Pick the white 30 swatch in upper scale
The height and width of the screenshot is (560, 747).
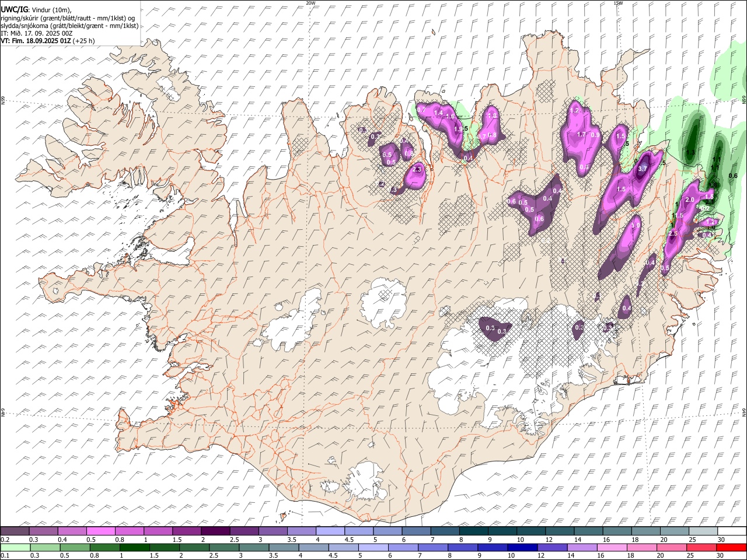(731, 531)
